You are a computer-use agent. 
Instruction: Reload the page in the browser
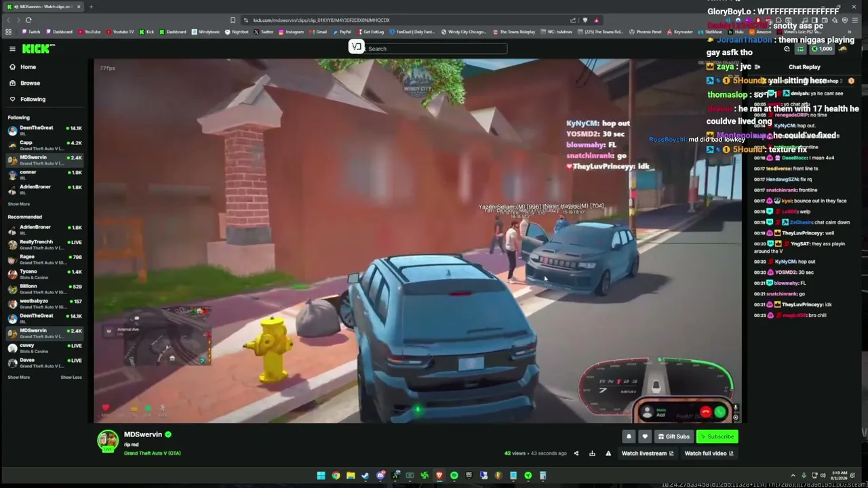click(28, 20)
